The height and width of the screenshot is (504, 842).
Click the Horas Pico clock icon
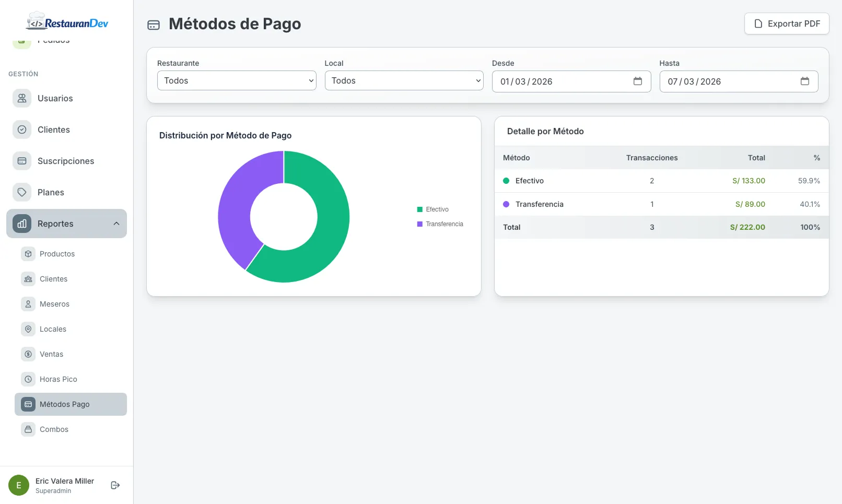tap(28, 379)
